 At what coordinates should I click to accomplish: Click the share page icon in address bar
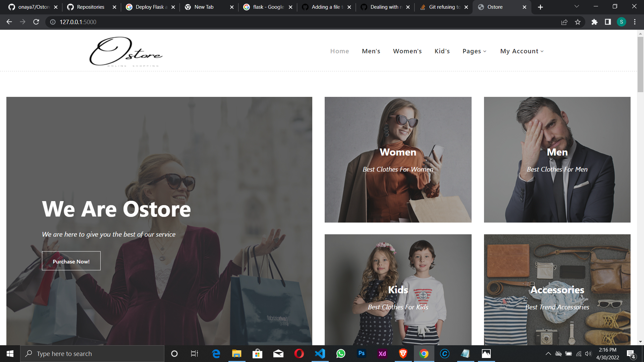[x=564, y=22]
